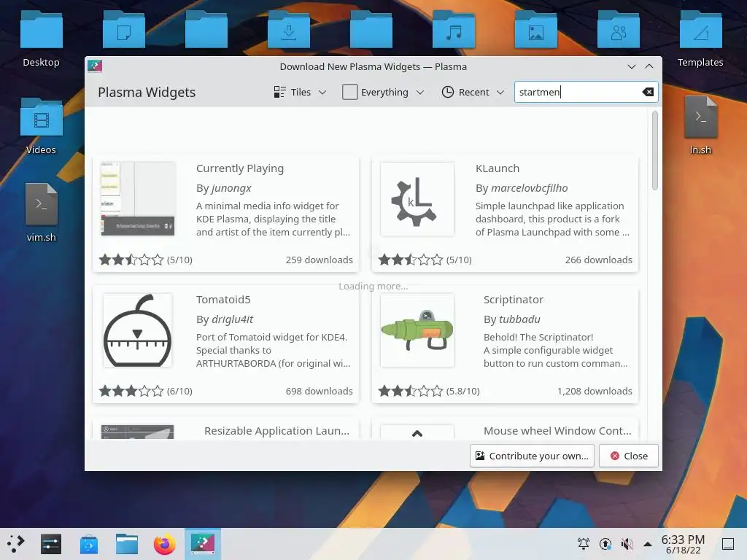This screenshot has width=747, height=560.
Task: Open the Public folder icon with people symbol
Action: point(619,29)
